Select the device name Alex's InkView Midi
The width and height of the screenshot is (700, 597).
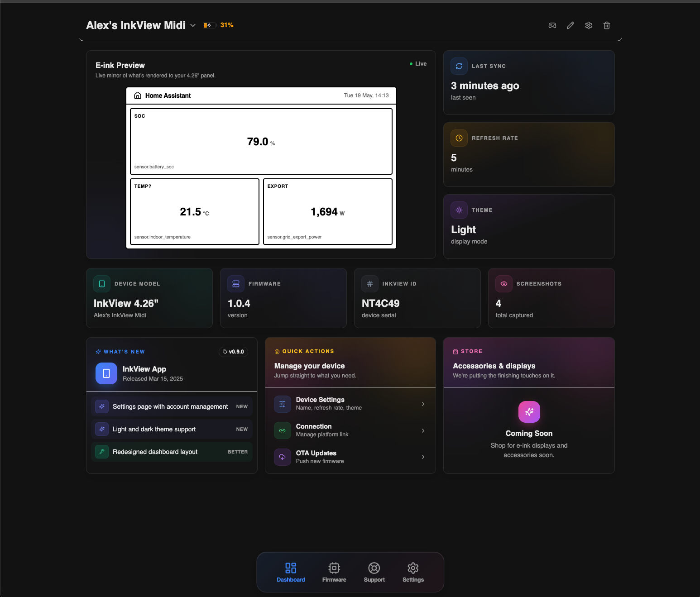[136, 25]
